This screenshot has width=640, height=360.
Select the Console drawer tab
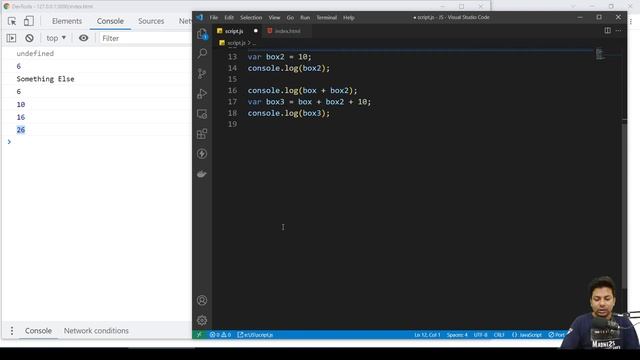[x=38, y=331]
